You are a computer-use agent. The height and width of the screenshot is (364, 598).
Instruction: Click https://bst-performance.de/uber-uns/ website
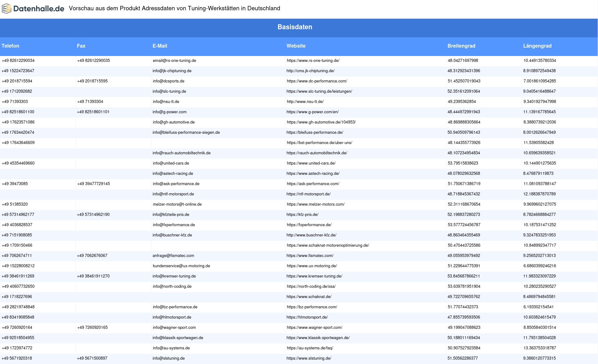pyautogui.click(x=320, y=143)
